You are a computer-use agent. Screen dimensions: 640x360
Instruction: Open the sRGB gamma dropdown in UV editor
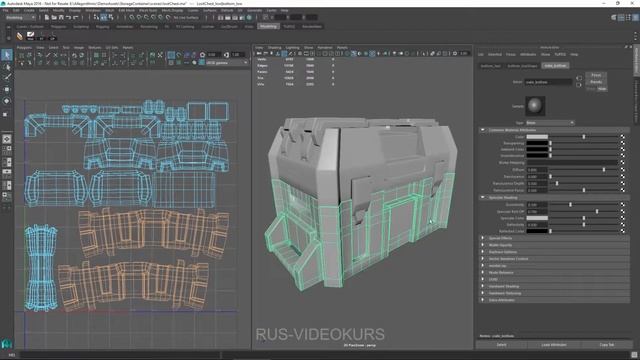227,63
